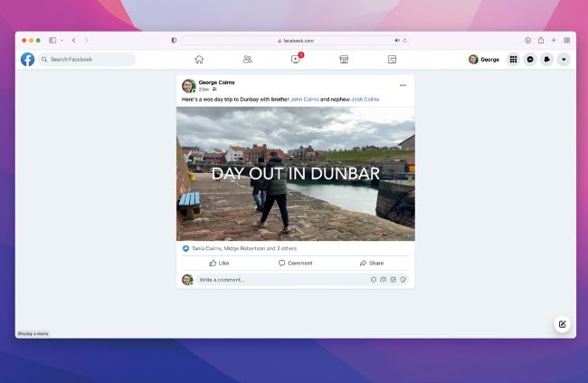
Task: Open the grid menu icon beside George
Action: 513,59
